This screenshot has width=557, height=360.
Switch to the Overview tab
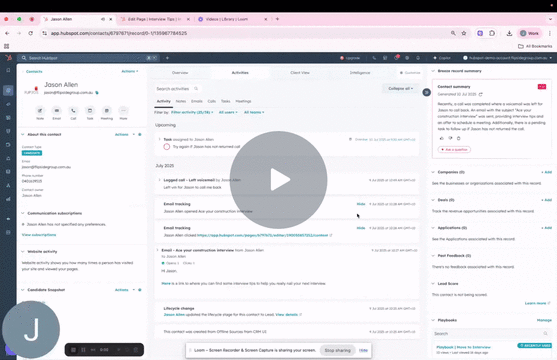pos(180,72)
